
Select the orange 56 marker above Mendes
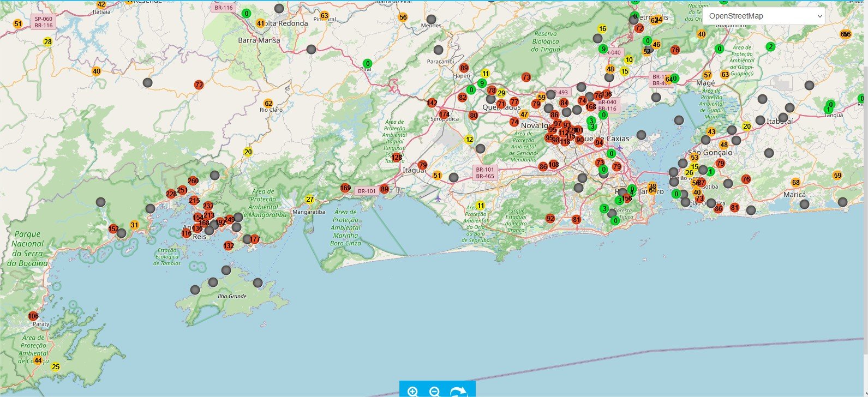point(403,17)
